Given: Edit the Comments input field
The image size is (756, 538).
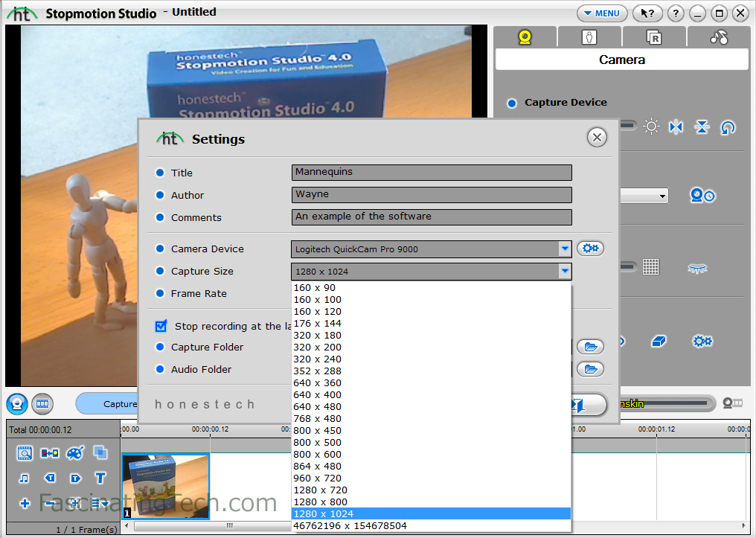Looking at the screenshot, I should point(432,217).
